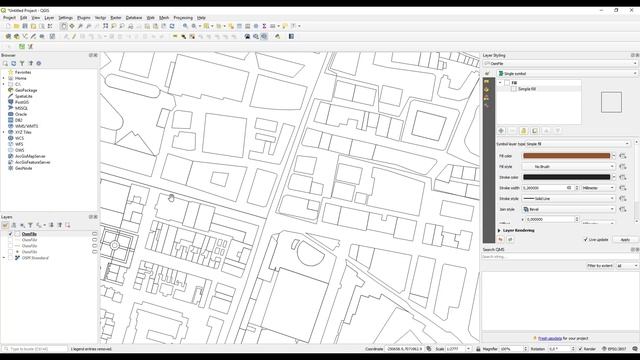Enable the OsmFile point layer checkbox
This screenshot has height=360, width=640.
point(11,252)
